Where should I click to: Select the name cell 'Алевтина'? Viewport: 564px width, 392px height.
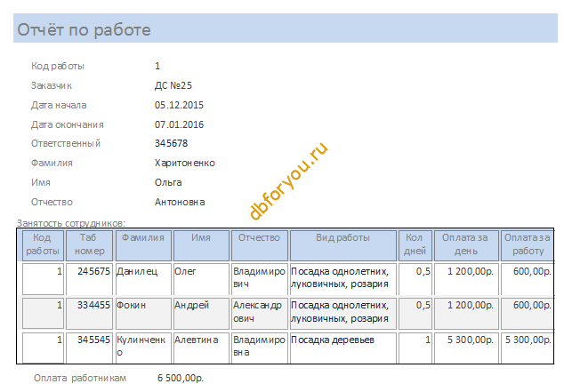[201, 348]
